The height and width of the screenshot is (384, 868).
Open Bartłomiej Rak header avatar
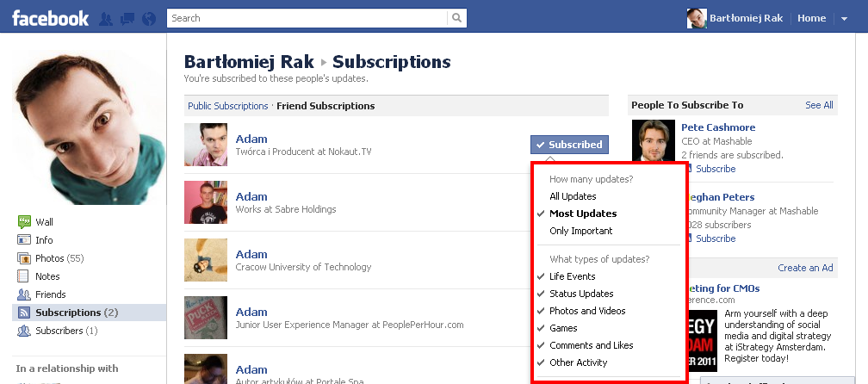click(697, 18)
